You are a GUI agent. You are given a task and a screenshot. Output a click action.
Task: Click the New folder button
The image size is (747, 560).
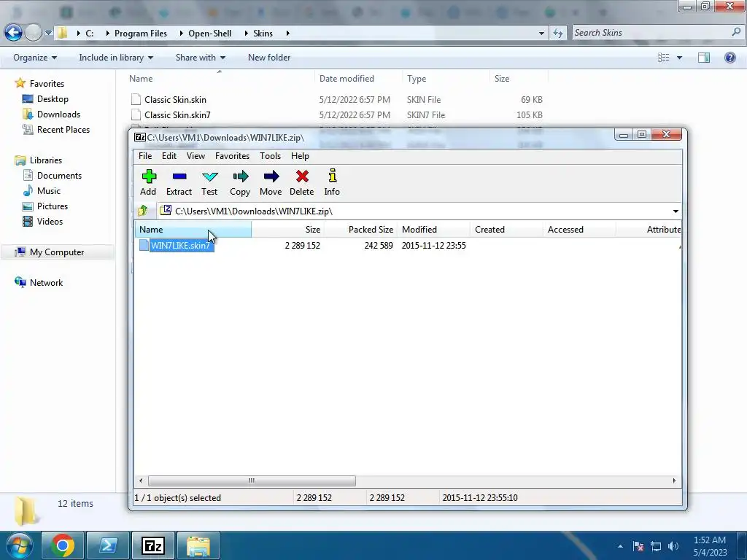click(x=269, y=58)
